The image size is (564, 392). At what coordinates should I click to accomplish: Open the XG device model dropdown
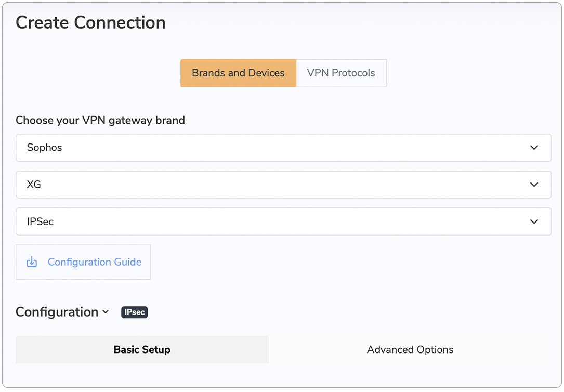point(283,185)
